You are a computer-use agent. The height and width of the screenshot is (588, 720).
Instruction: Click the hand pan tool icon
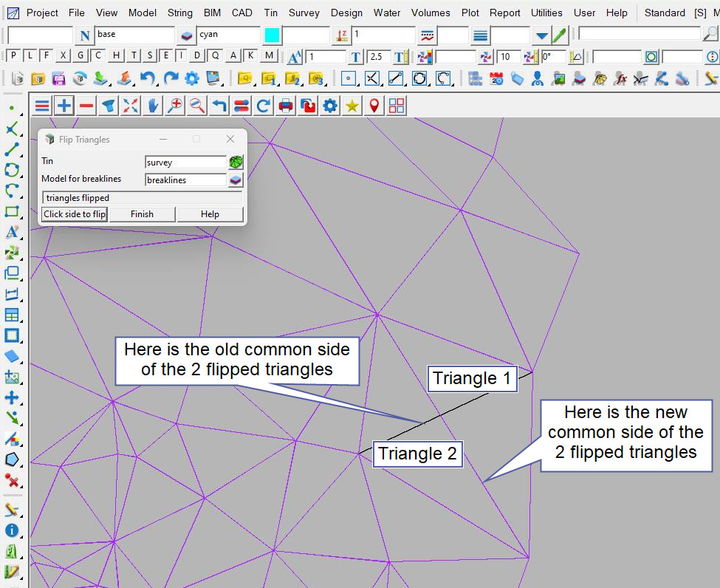point(153,106)
